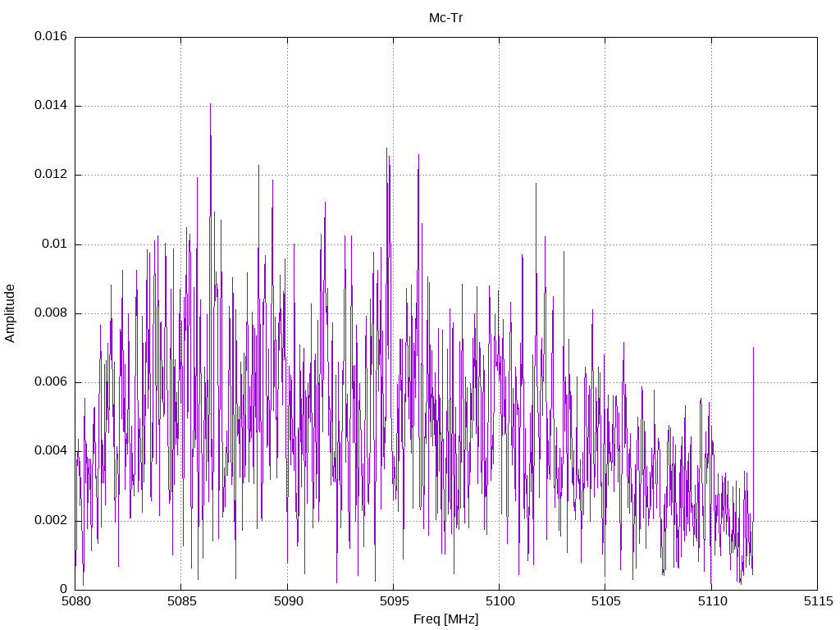The image size is (840, 630).
Task: Click the x-axis tick label 5095
Action: [394, 601]
